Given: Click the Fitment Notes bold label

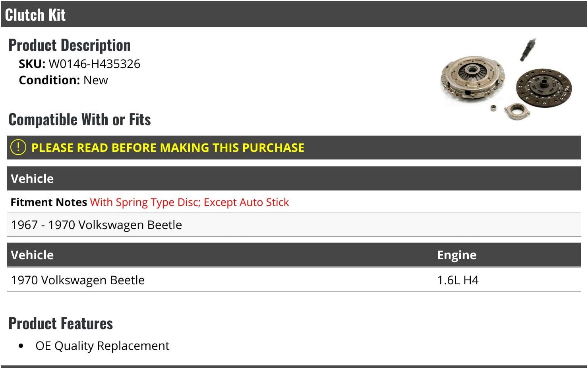Looking at the screenshot, I should point(49,202).
